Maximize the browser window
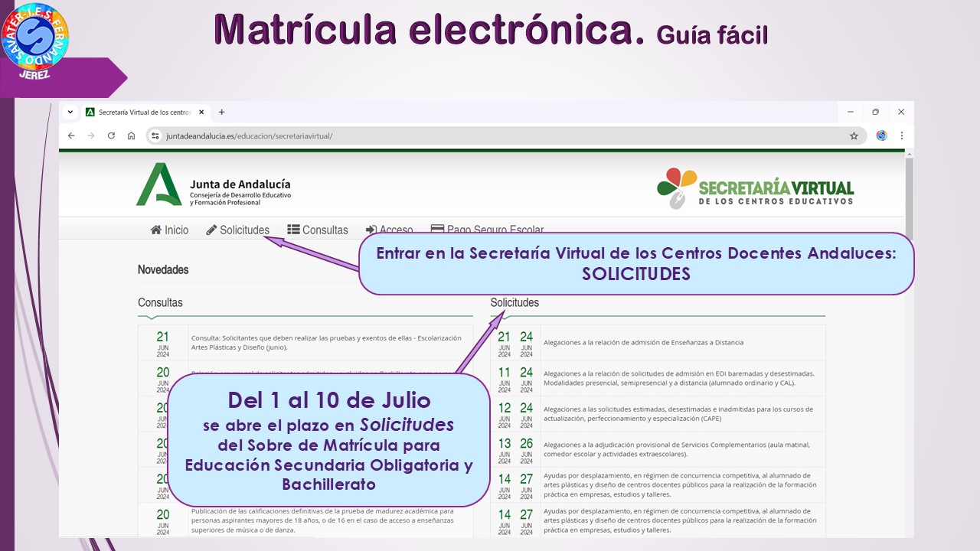Image resolution: width=980 pixels, height=551 pixels. pos(876,112)
